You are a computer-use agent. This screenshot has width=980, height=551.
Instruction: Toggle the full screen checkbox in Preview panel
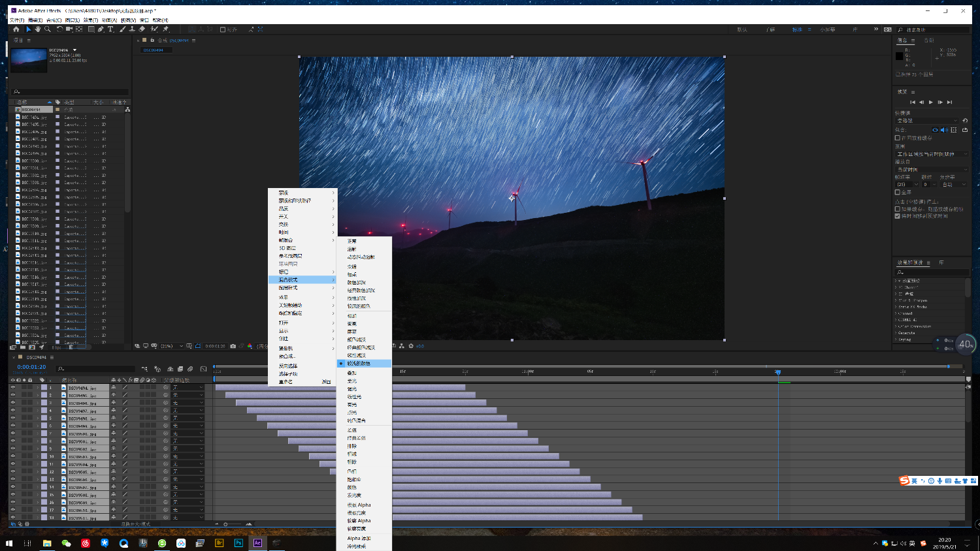[x=898, y=193]
